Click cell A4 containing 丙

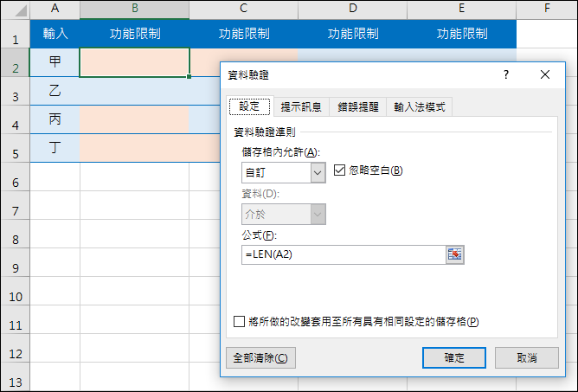tap(55, 119)
